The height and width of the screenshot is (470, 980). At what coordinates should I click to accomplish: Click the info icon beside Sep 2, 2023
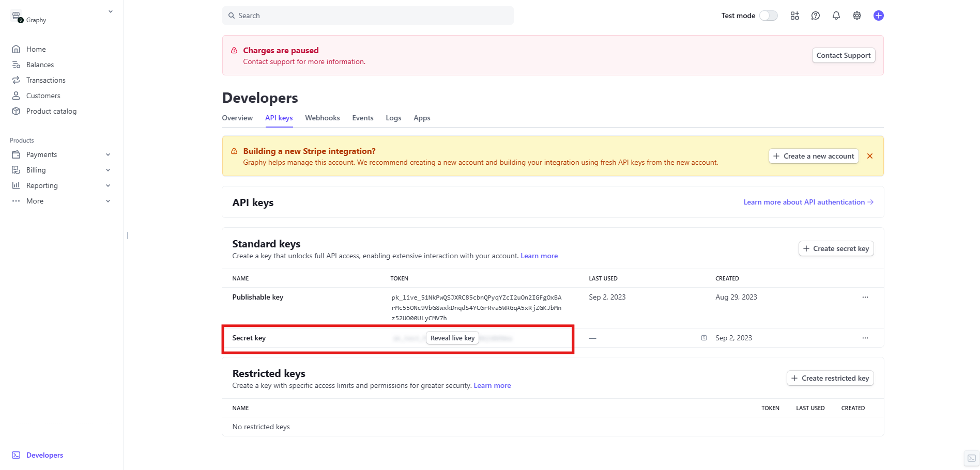pos(703,338)
